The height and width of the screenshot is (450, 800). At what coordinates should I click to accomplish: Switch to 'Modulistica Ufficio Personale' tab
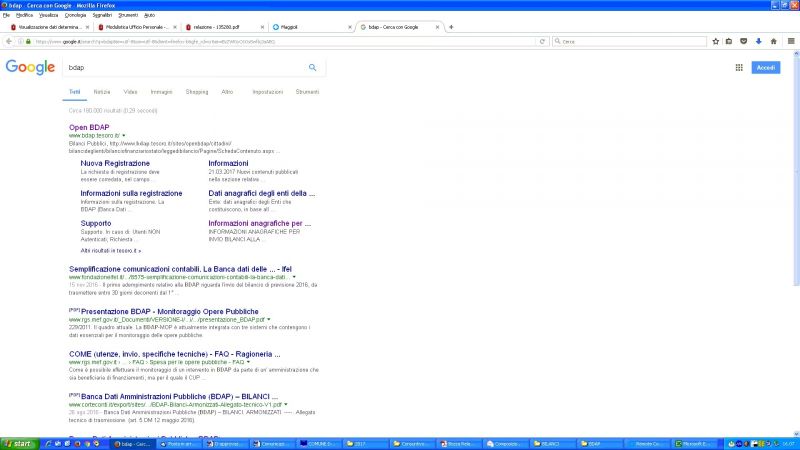pyautogui.click(x=136, y=27)
